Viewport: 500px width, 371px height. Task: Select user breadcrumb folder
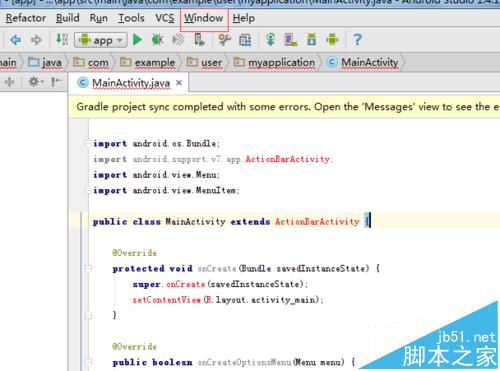tap(204, 62)
